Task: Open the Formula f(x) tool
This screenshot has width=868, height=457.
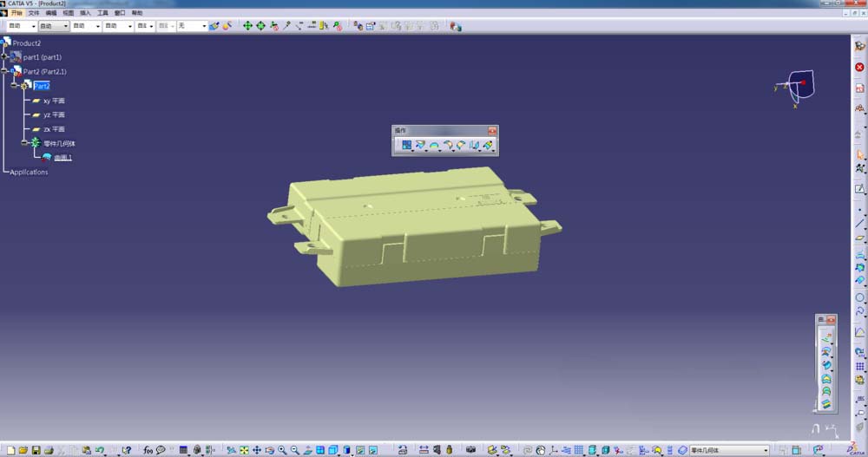Action: pyautogui.click(x=148, y=450)
